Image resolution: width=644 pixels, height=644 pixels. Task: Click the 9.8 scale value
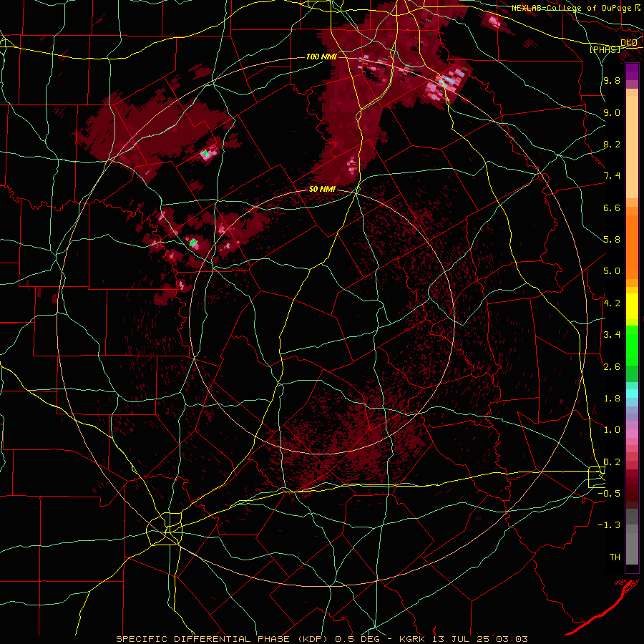612,80
